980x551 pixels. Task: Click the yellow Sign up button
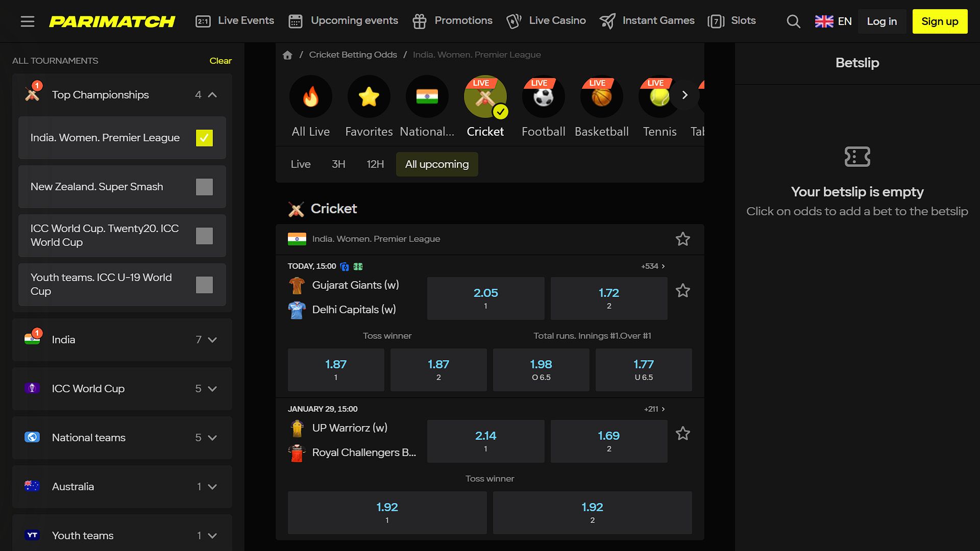coord(940,21)
